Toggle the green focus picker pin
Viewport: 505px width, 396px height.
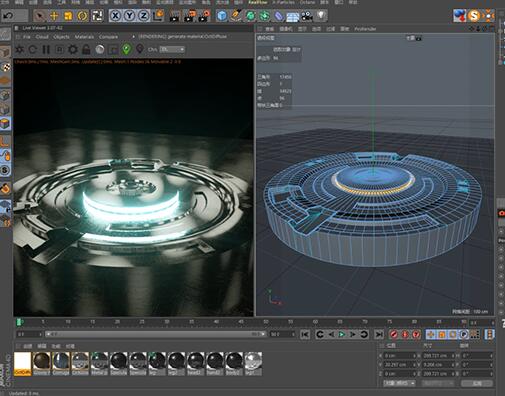pos(126,49)
